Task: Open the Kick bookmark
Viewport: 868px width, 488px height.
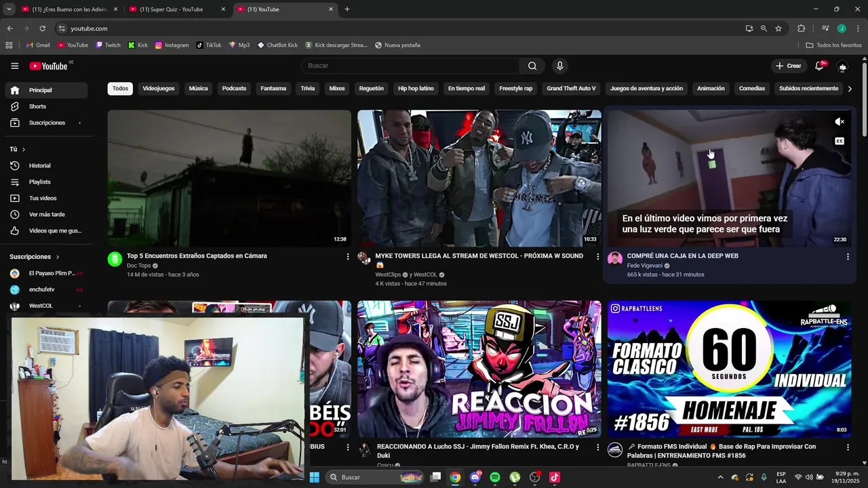Action: [x=138, y=45]
